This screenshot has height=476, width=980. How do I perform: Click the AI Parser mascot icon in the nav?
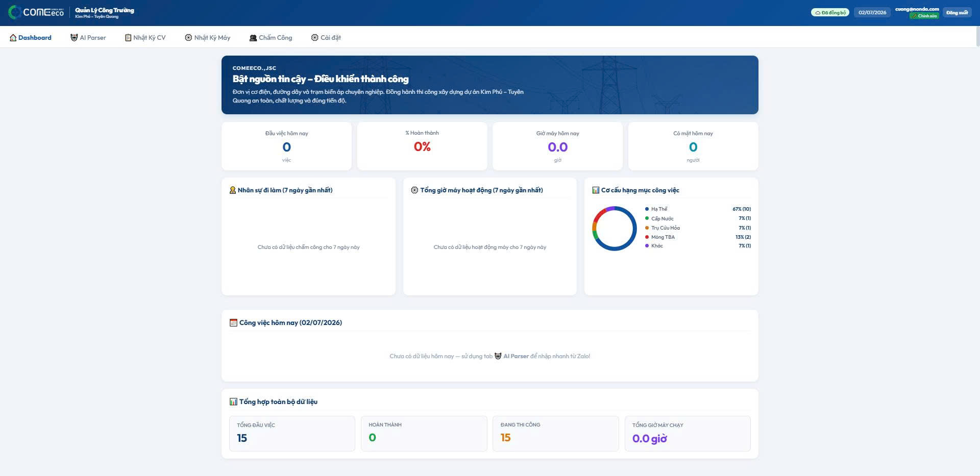point(74,38)
